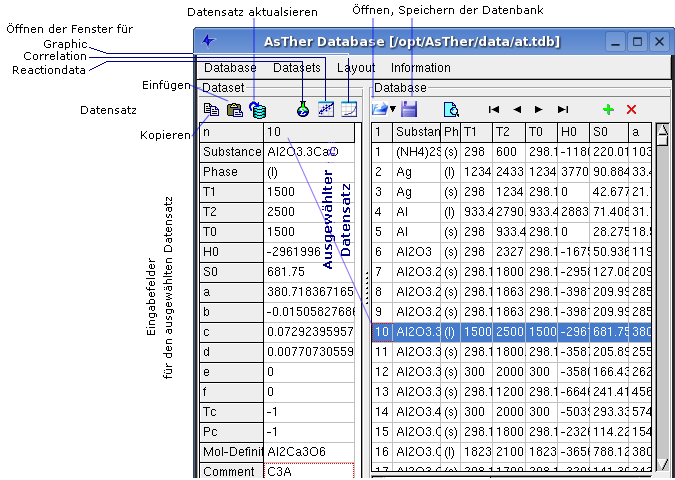The height and width of the screenshot is (480, 675).
Task: Select row 3 Ag solid entry
Action: pos(511,192)
